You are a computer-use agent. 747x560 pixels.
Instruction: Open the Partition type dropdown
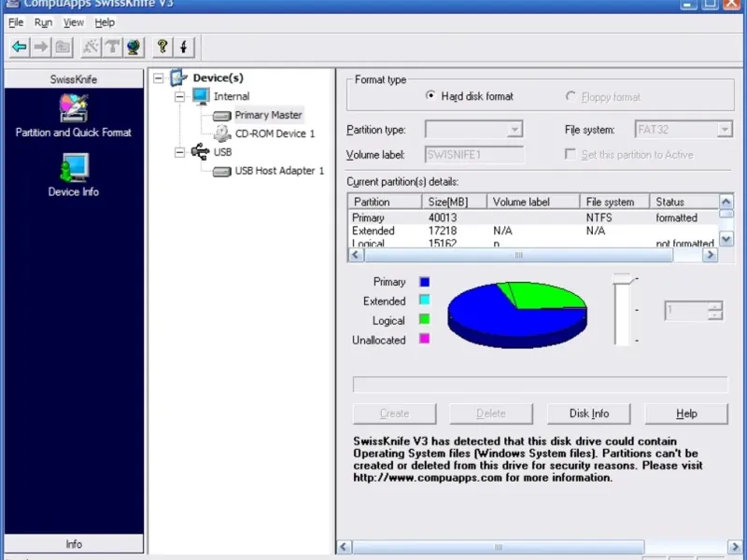point(514,130)
